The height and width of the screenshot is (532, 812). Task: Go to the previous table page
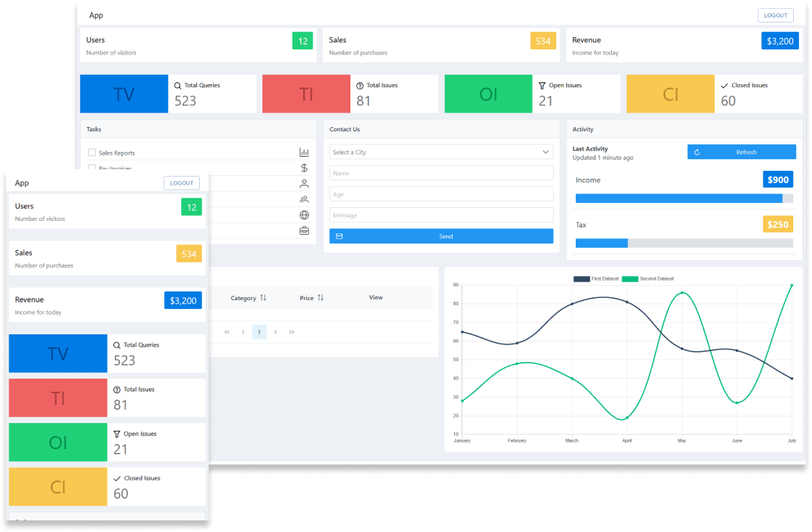click(x=243, y=331)
